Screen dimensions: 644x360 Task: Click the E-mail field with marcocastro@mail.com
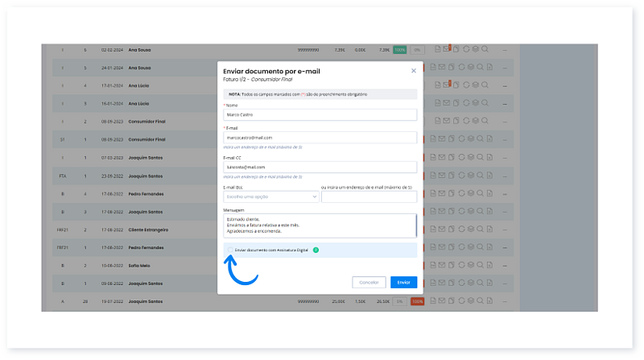[x=320, y=138]
